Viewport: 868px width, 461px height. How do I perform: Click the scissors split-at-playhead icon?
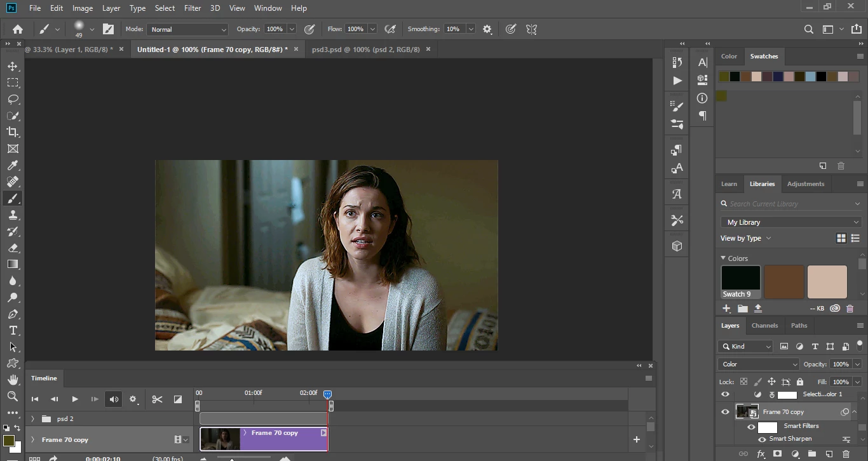(157, 399)
